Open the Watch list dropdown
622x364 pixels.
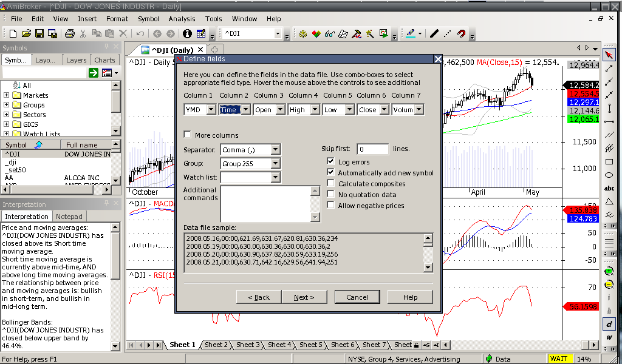(276, 177)
